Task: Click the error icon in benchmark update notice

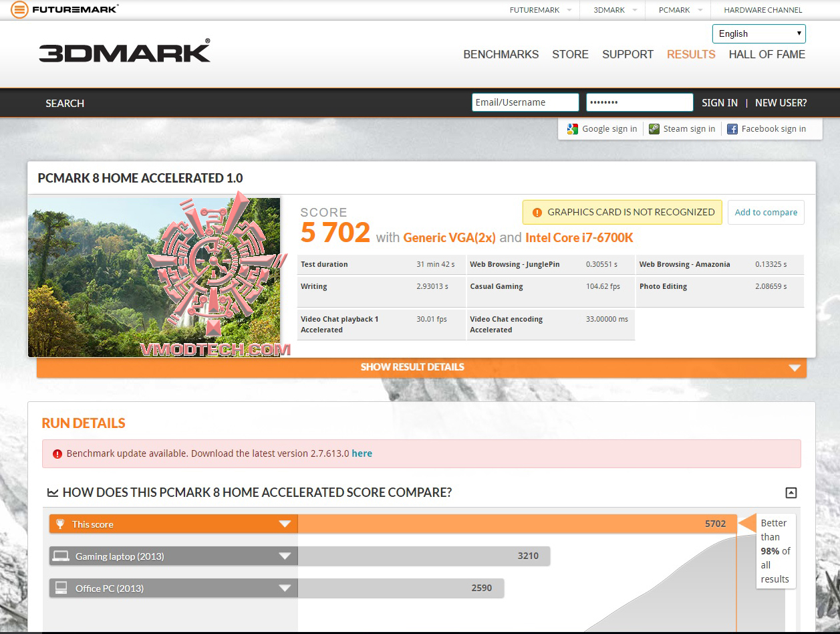Action: [x=57, y=453]
